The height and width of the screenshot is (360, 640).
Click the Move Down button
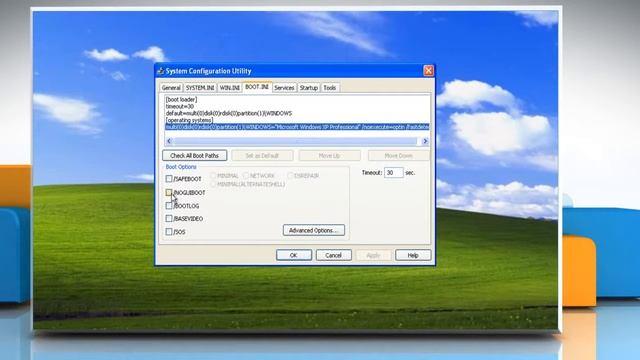398,156
